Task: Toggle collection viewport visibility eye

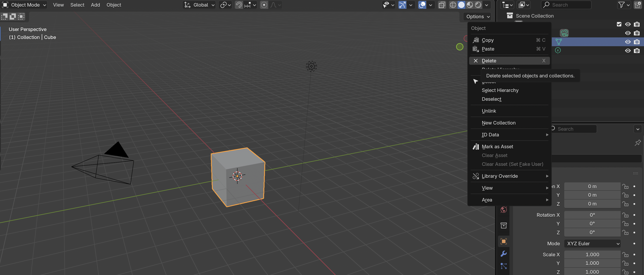Action: (628, 24)
